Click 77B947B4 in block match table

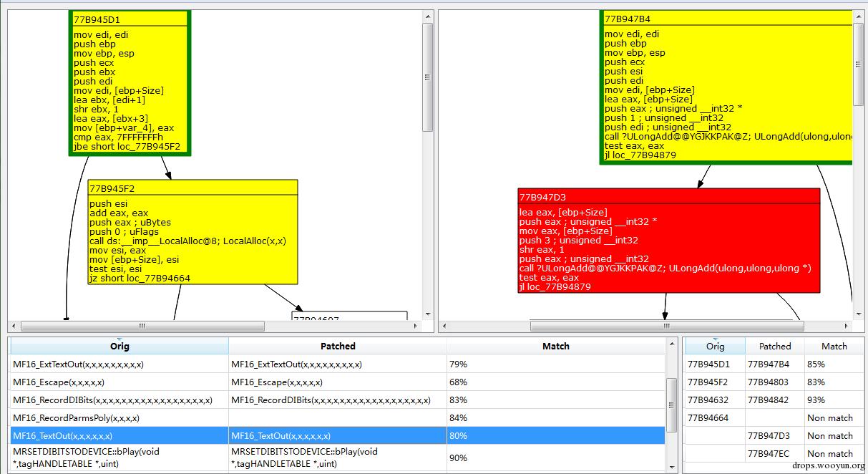click(x=775, y=364)
